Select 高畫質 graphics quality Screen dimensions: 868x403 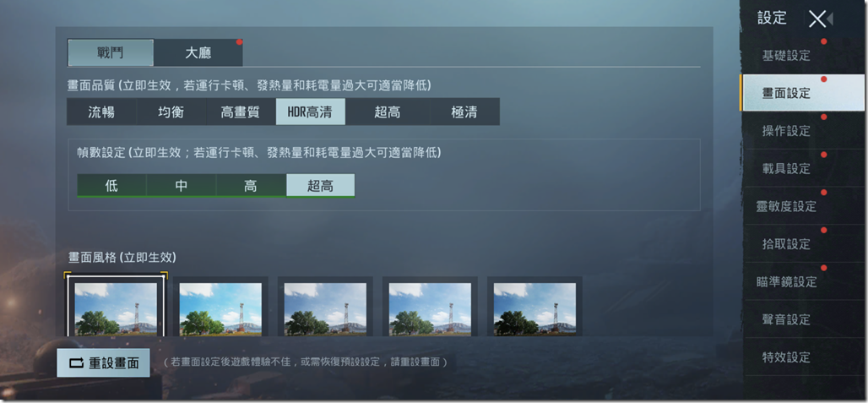(241, 112)
